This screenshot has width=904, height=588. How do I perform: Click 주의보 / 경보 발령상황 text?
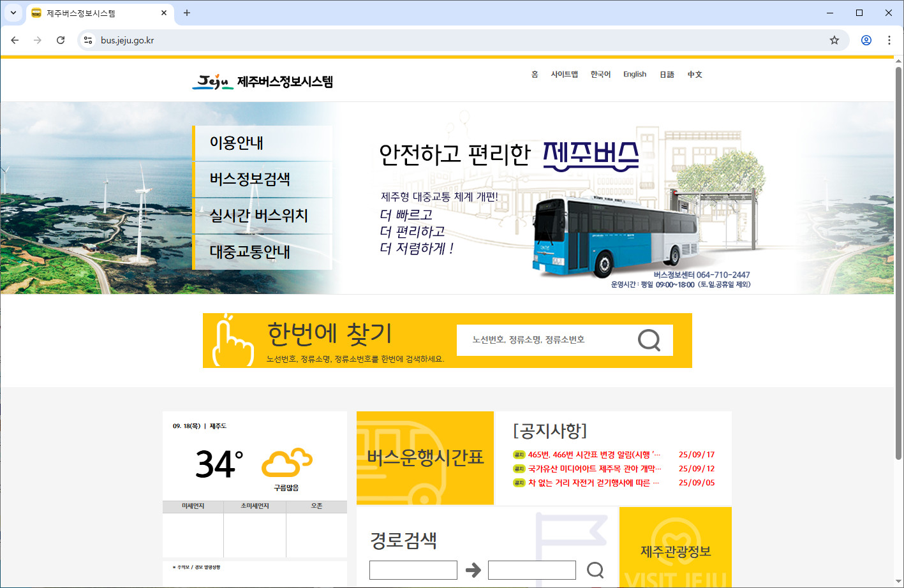(198, 567)
